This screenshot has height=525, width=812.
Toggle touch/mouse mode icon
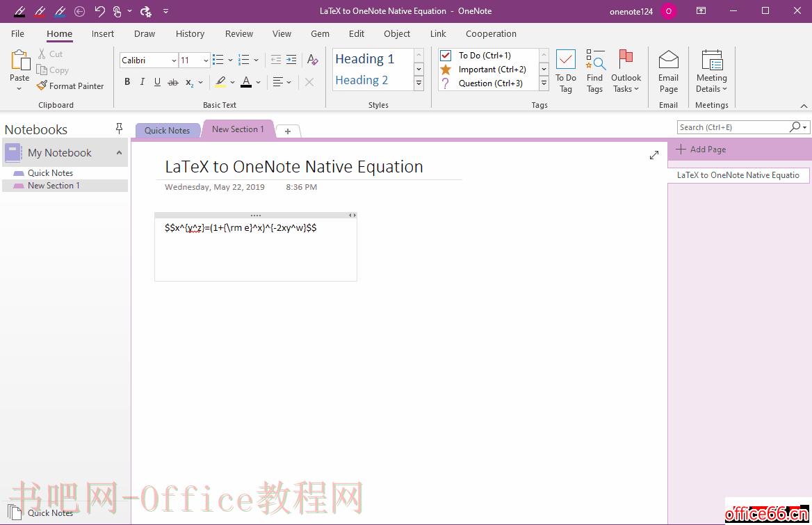click(117, 11)
